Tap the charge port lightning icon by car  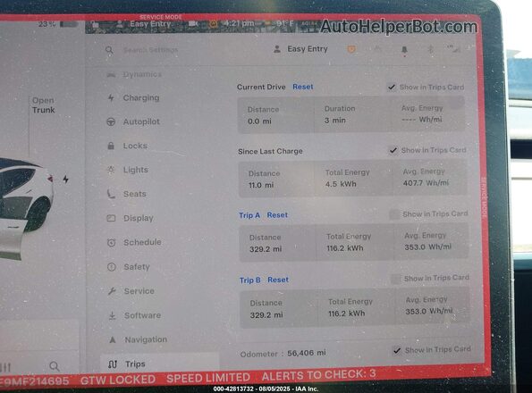66,179
